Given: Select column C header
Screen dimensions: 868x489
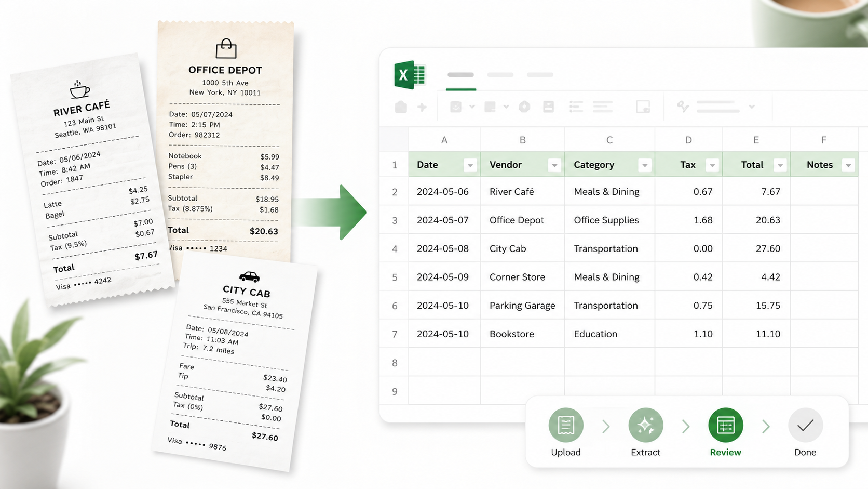Looking at the screenshot, I should (x=609, y=140).
